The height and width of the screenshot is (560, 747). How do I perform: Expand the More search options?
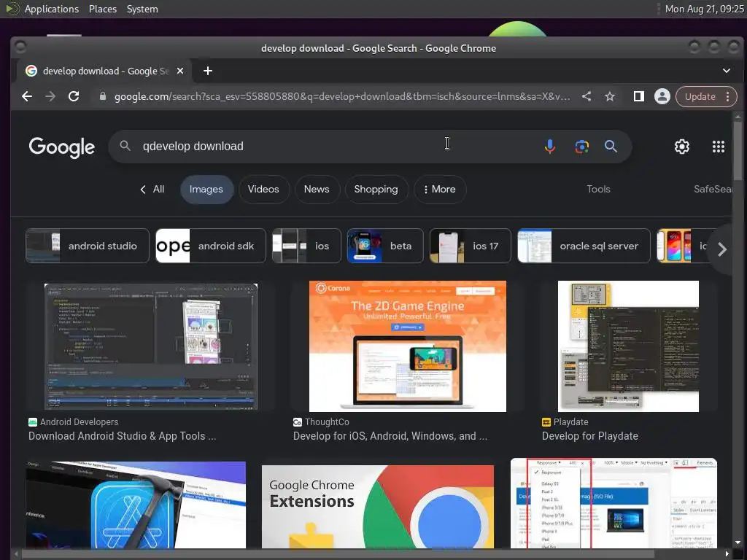(x=440, y=189)
